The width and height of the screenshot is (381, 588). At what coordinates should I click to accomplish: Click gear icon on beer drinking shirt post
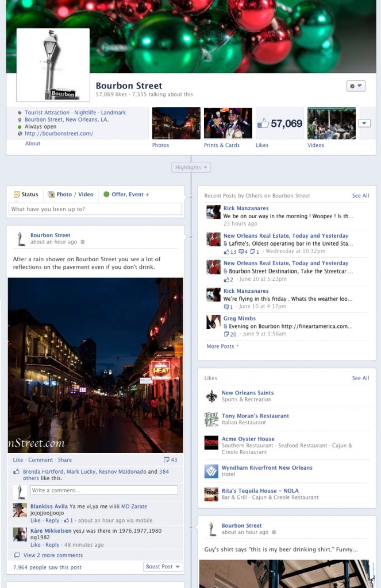point(274,532)
